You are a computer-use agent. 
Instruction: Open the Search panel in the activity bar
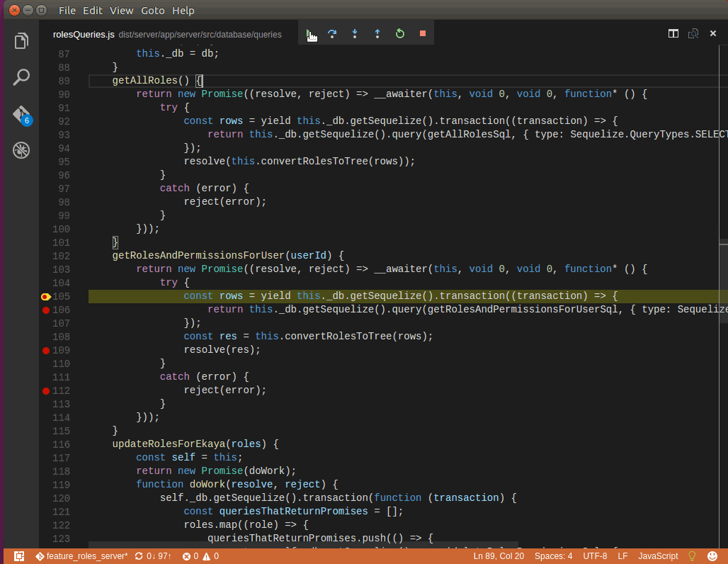(21, 77)
